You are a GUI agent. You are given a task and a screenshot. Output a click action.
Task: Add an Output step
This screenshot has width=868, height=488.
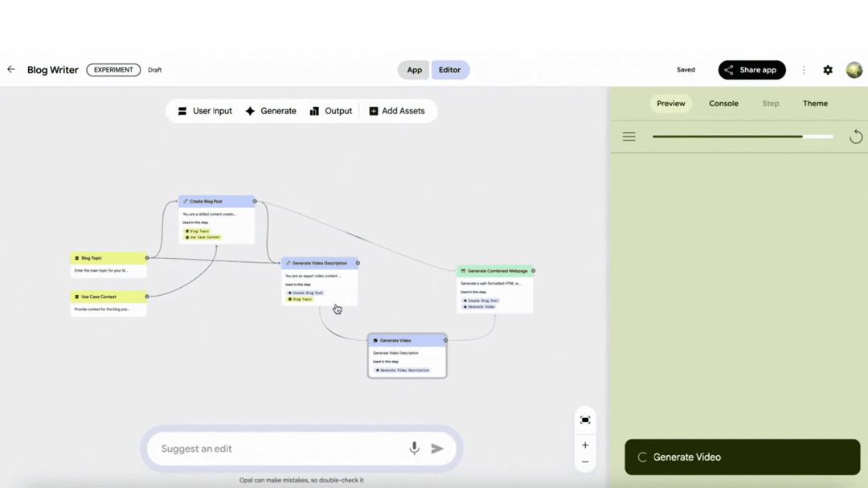click(330, 111)
